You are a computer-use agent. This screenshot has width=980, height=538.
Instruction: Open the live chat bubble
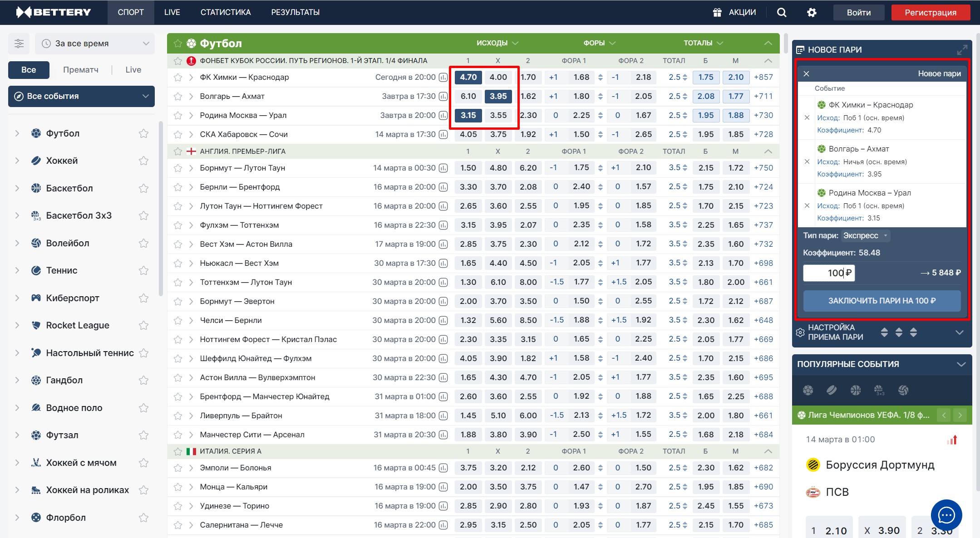tap(946, 515)
